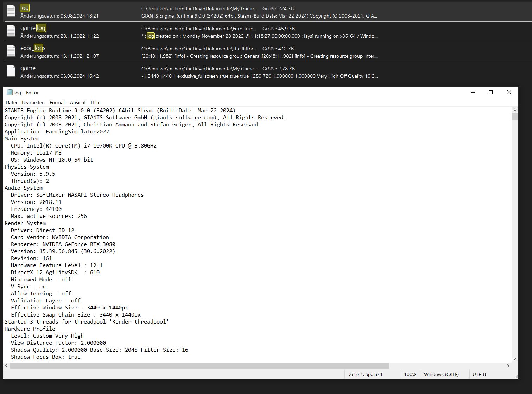
Task: Click the Euro Truck path of game.log
Action: point(199,29)
